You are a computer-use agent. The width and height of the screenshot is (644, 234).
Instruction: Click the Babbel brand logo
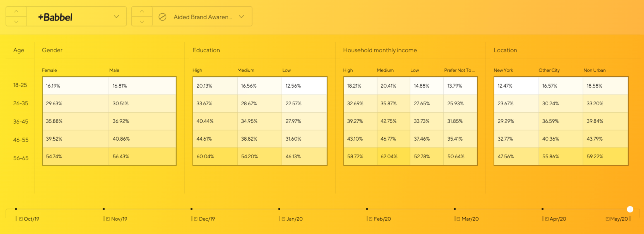pos(55,17)
